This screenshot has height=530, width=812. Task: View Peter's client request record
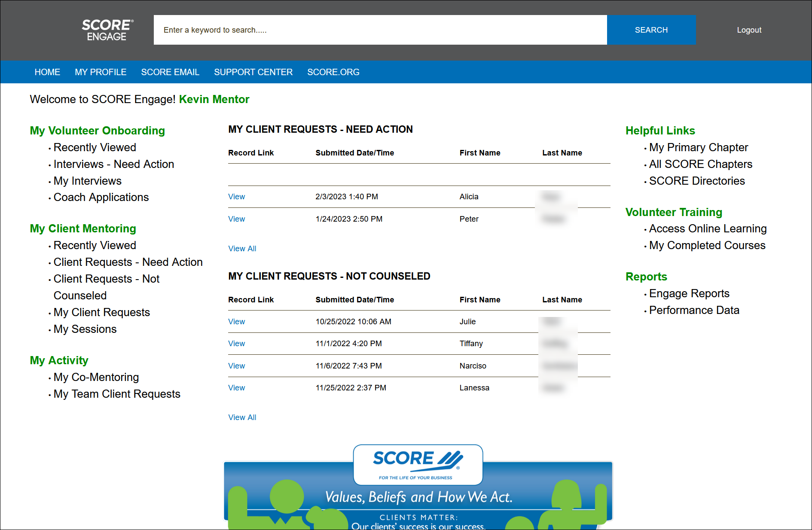(236, 219)
